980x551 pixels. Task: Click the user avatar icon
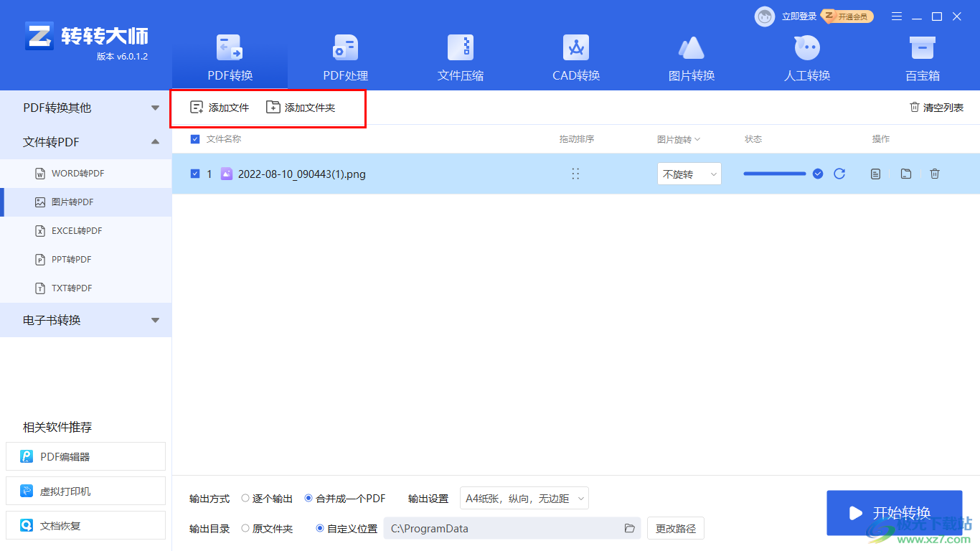tap(765, 17)
